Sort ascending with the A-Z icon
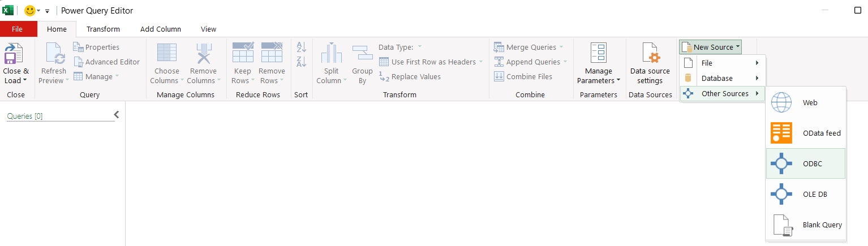The width and height of the screenshot is (868, 246). tap(302, 48)
